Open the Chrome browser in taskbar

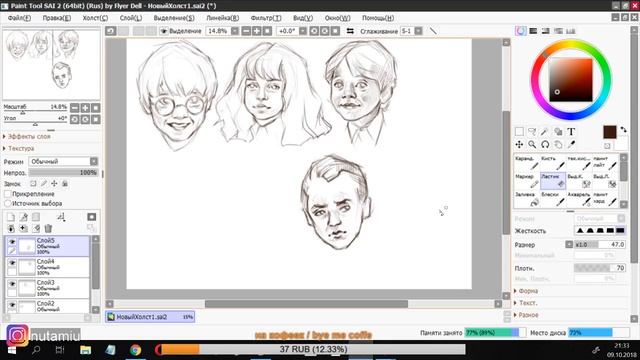pos(136,350)
